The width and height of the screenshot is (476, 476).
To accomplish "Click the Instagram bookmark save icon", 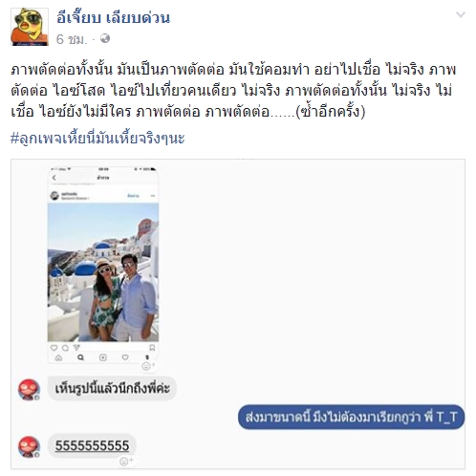I will click(x=152, y=348).
